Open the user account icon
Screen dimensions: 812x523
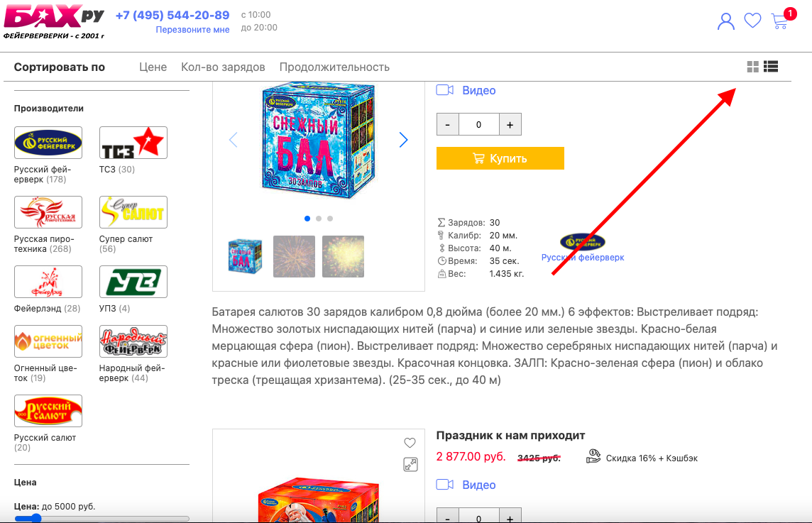coord(725,21)
